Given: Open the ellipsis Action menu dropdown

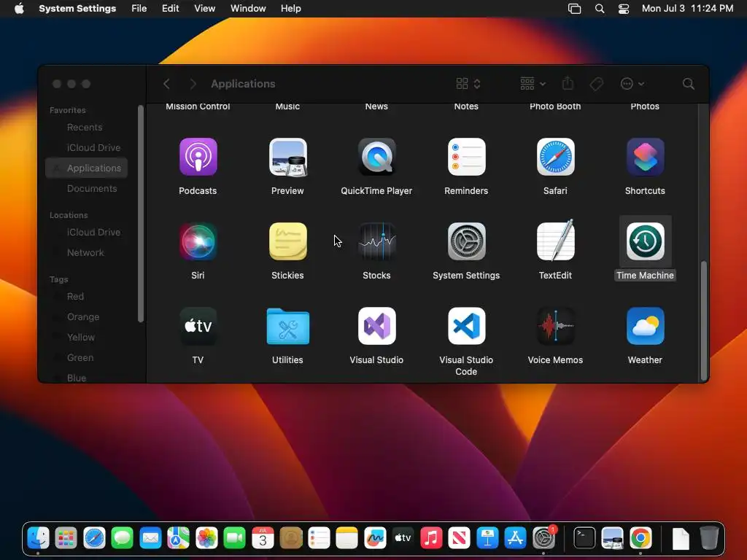Looking at the screenshot, I should pyautogui.click(x=632, y=84).
